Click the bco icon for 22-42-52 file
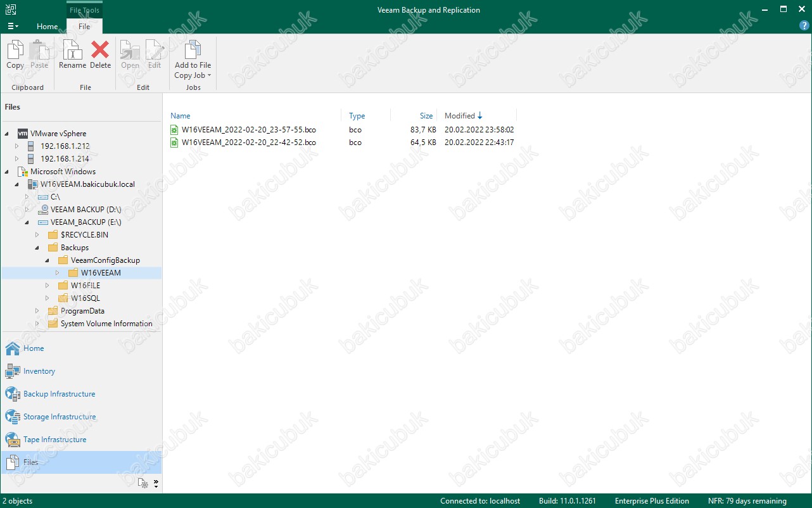The image size is (812, 508). [x=175, y=143]
